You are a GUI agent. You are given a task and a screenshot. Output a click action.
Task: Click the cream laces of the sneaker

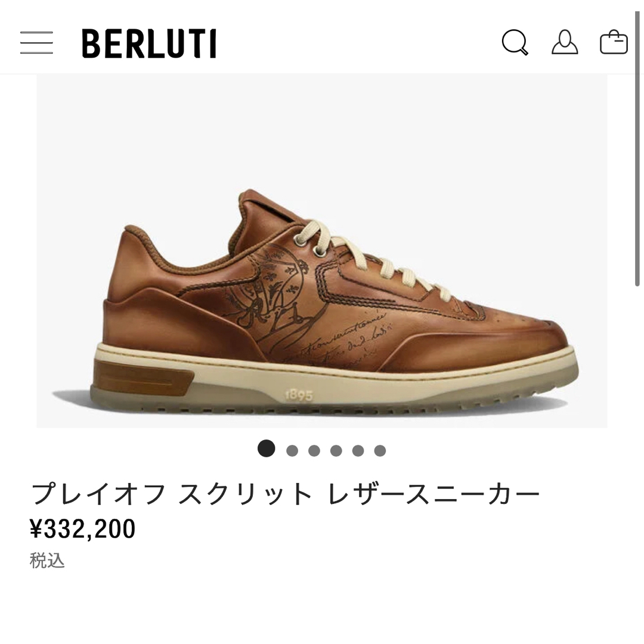coord(370,259)
